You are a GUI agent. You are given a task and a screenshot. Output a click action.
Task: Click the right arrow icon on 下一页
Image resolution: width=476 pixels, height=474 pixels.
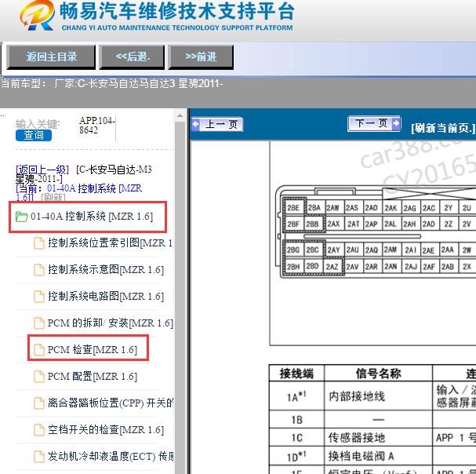coord(396,123)
